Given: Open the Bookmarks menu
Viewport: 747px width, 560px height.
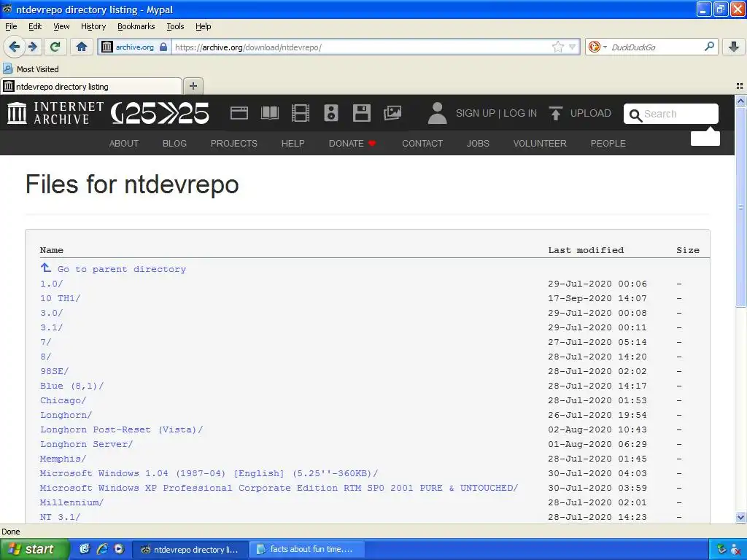Looking at the screenshot, I should [x=136, y=26].
